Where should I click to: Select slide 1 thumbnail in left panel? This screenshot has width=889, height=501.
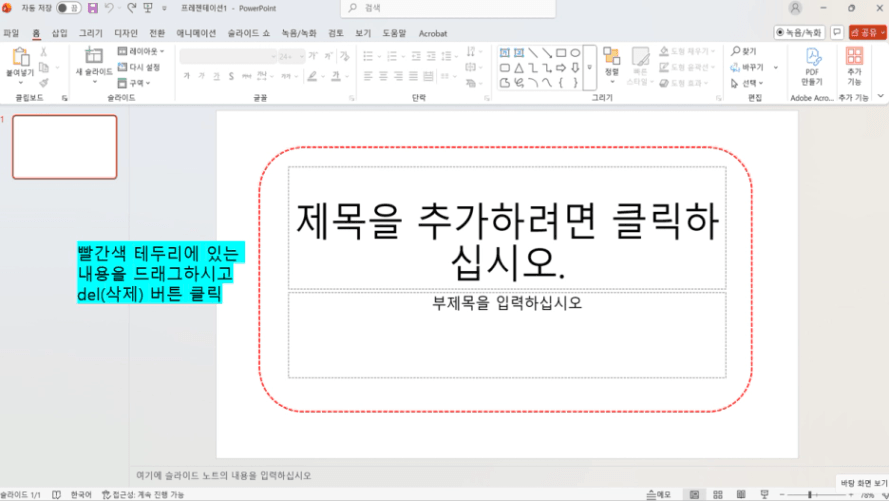click(64, 147)
